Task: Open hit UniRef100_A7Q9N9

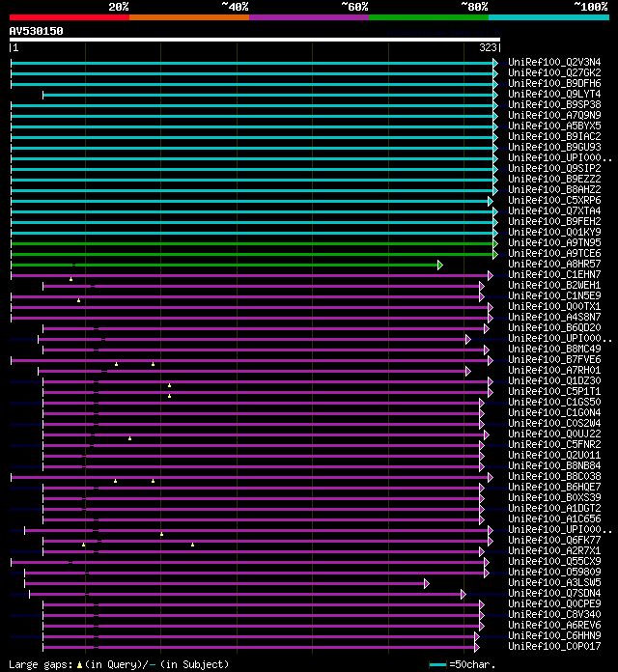Action: [554, 115]
